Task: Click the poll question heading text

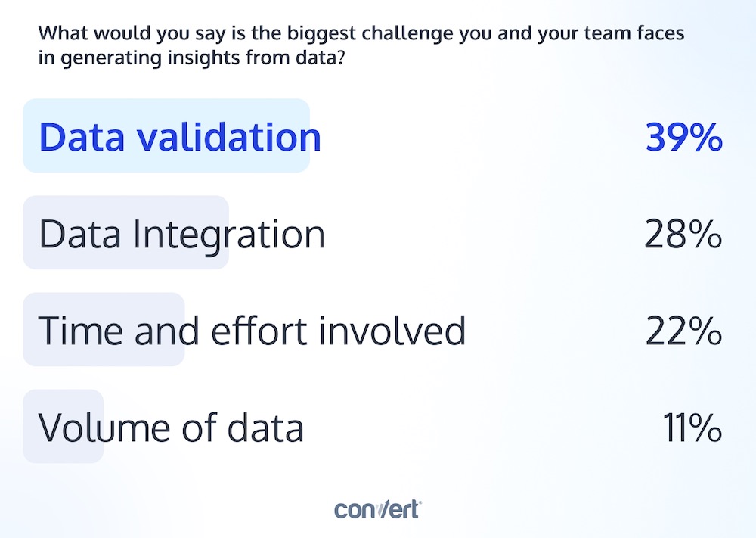Action: (x=361, y=45)
